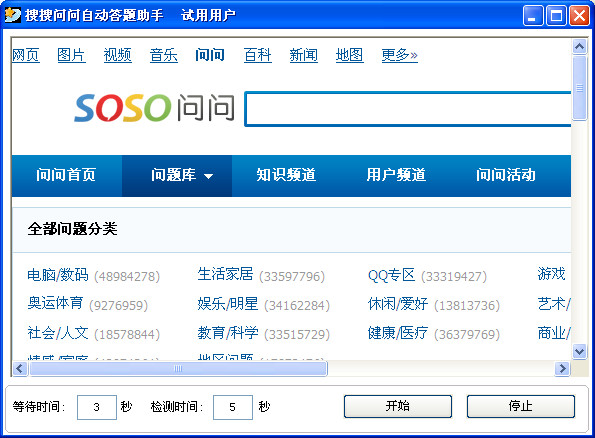Go to the 百科 link

point(258,55)
